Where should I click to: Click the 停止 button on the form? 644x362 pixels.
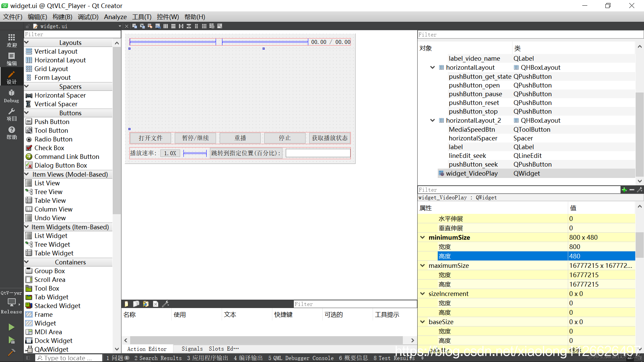click(x=284, y=138)
